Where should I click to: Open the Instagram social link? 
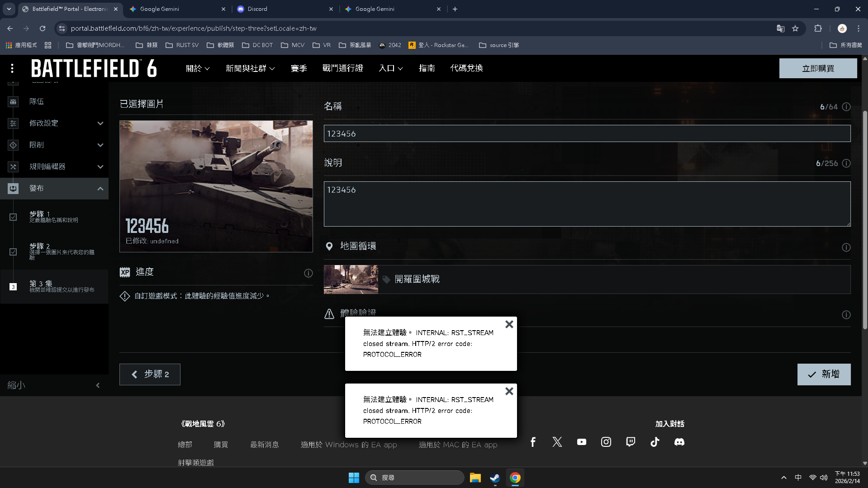(x=606, y=442)
